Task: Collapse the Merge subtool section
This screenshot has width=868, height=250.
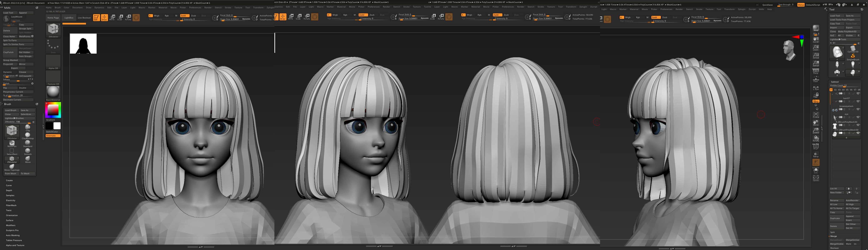Action: pyautogui.click(x=833, y=236)
